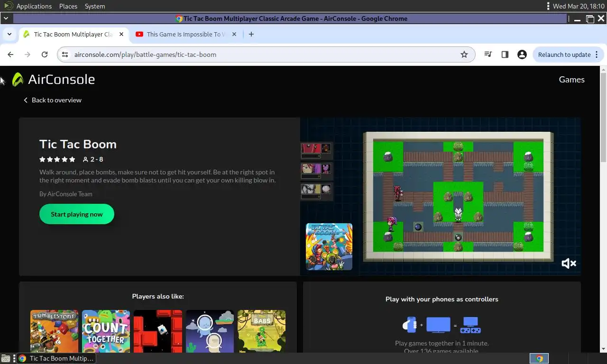This screenshot has height=364, width=607.
Task: Open the System menu
Action: (95, 6)
